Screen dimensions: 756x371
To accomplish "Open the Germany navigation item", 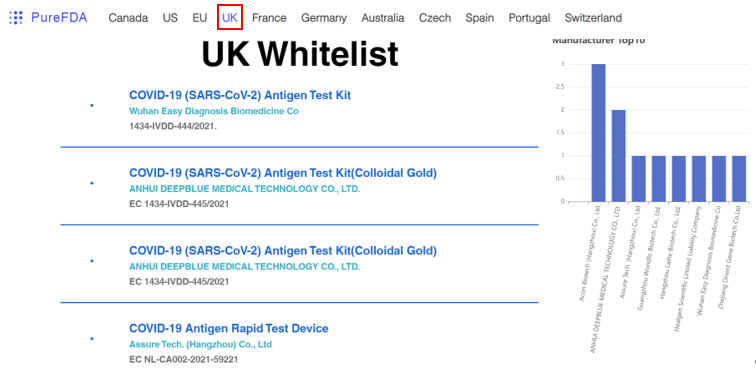I will tap(324, 18).
